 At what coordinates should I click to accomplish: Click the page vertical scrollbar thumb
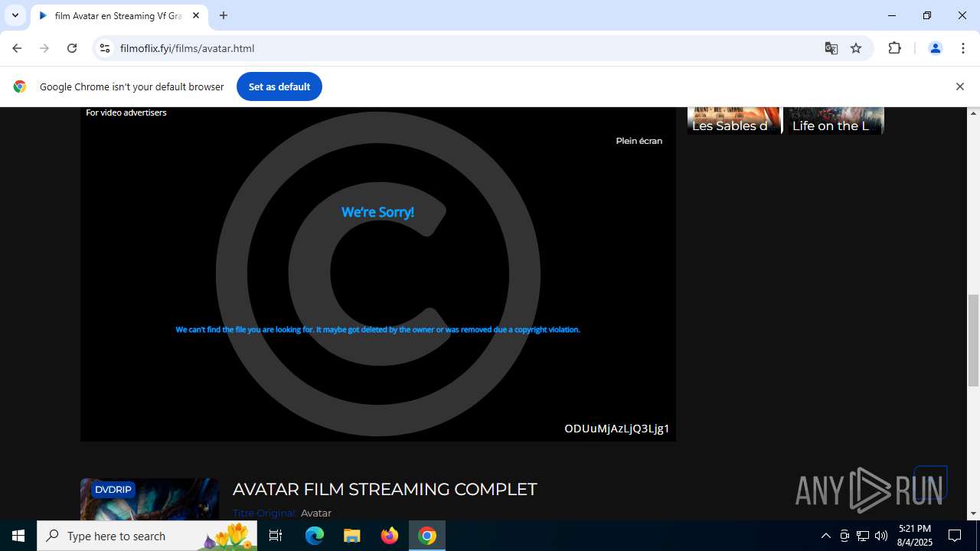(x=974, y=341)
